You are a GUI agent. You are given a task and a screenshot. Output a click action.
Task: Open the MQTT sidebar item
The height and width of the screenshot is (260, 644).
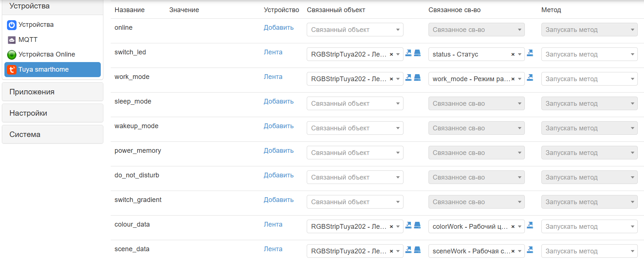pos(28,40)
